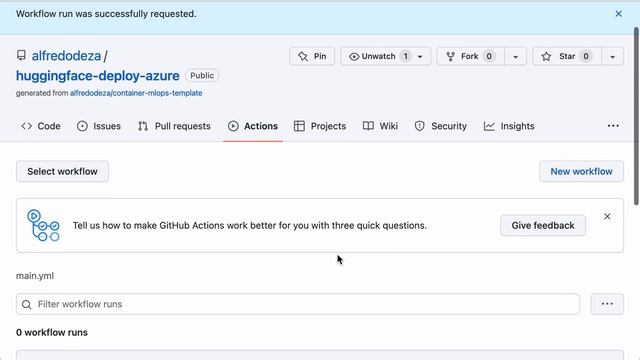Click the Public visibility badge

point(202,76)
